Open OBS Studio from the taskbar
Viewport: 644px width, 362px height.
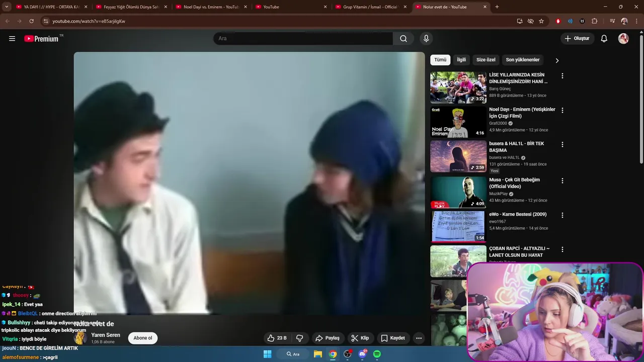[347, 354]
